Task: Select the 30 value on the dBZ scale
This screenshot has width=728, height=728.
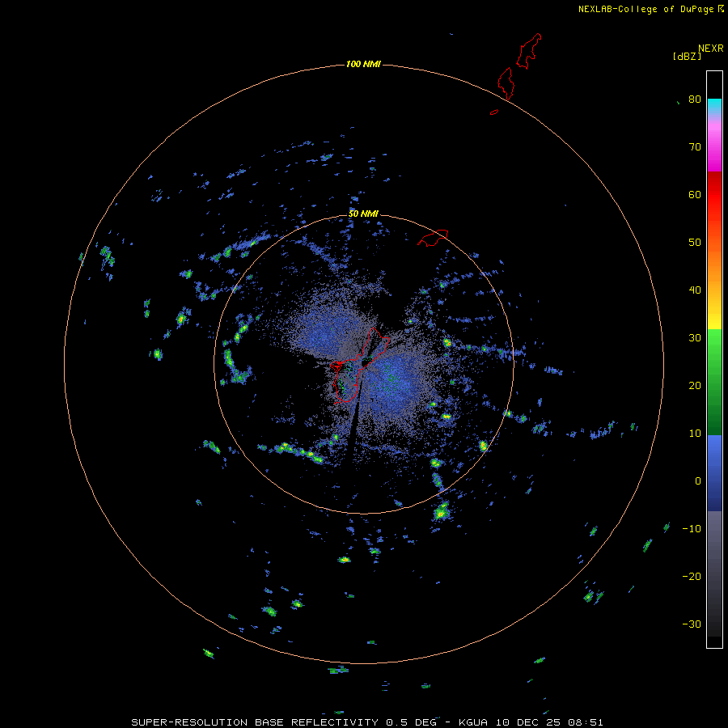Action: (x=695, y=338)
